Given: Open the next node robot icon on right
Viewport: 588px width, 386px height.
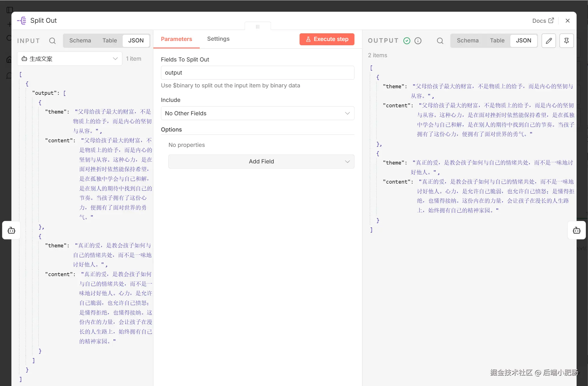Looking at the screenshot, I should pyautogui.click(x=577, y=230).
